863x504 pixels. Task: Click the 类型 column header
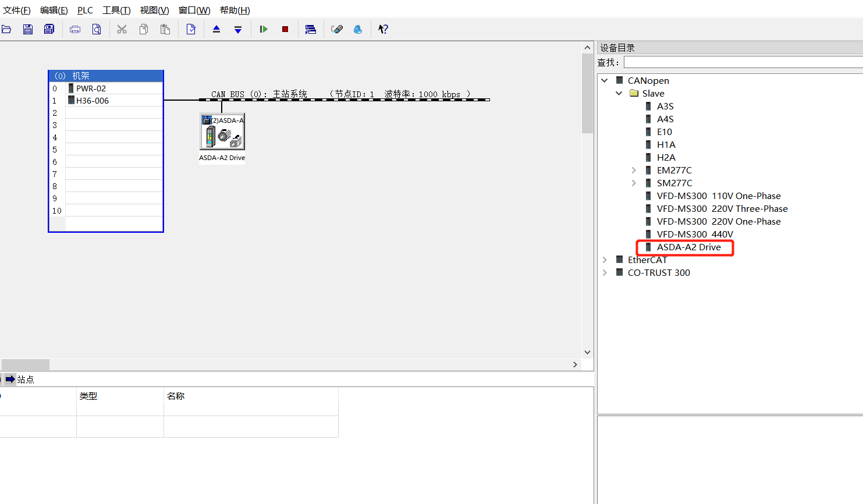88,396
